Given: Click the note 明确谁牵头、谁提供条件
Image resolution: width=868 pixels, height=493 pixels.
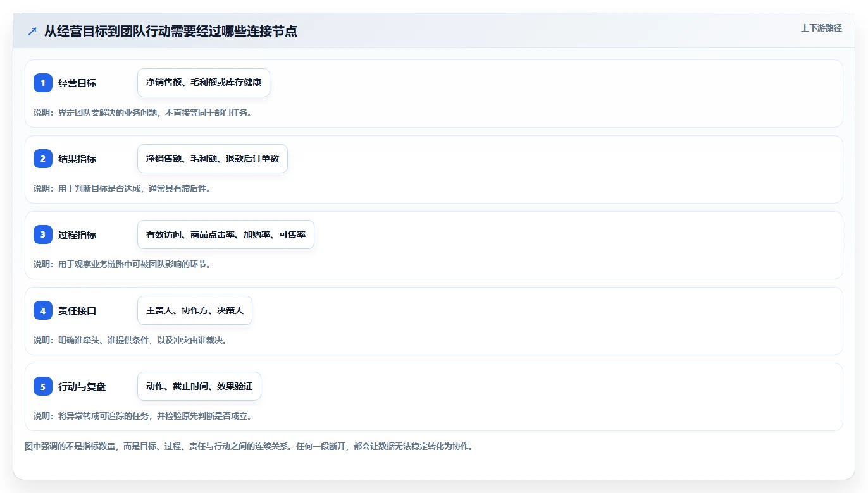Looking at the screenshot, I should pos(130,340).
